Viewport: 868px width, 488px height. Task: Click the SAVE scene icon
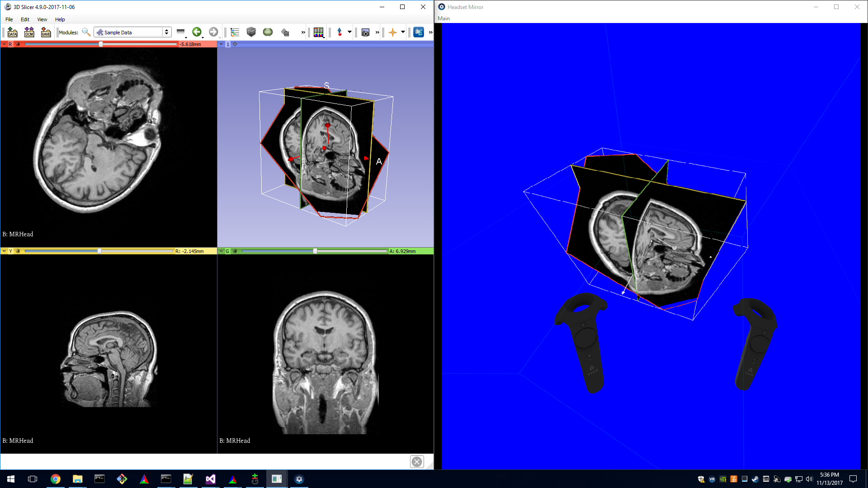46,32
